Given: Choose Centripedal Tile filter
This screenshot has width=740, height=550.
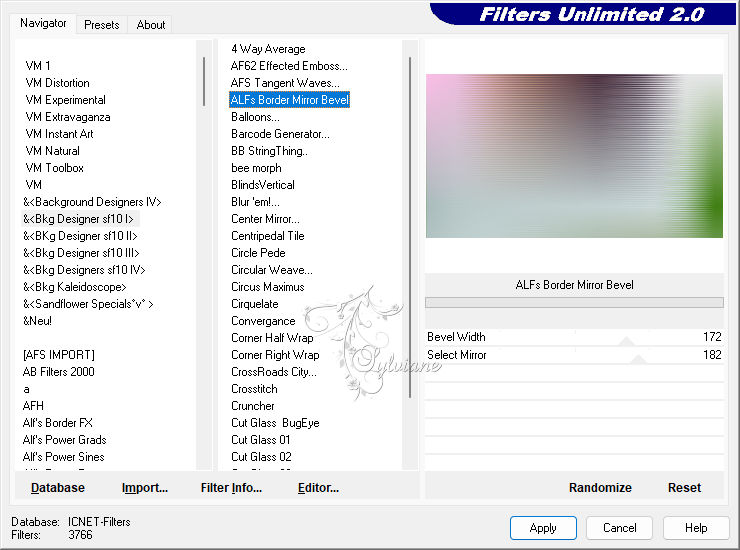Looking at the screenshot, I should [x=268, y=236].
